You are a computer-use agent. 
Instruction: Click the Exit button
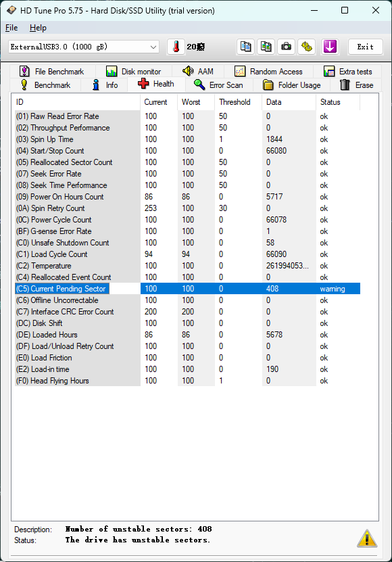(366, 47)
